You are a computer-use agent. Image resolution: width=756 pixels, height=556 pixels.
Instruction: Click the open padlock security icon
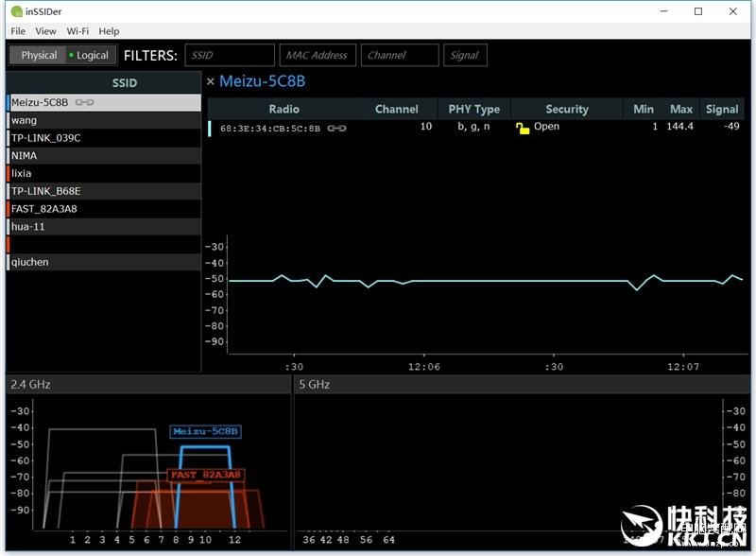(523, 128)
